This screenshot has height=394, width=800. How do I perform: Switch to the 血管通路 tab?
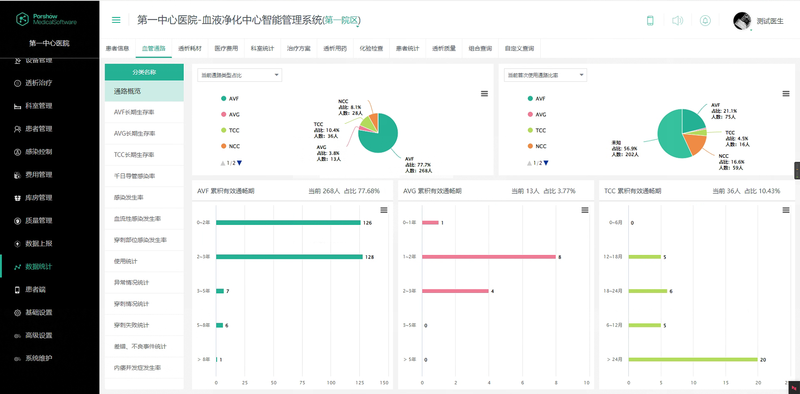[154, 48]
